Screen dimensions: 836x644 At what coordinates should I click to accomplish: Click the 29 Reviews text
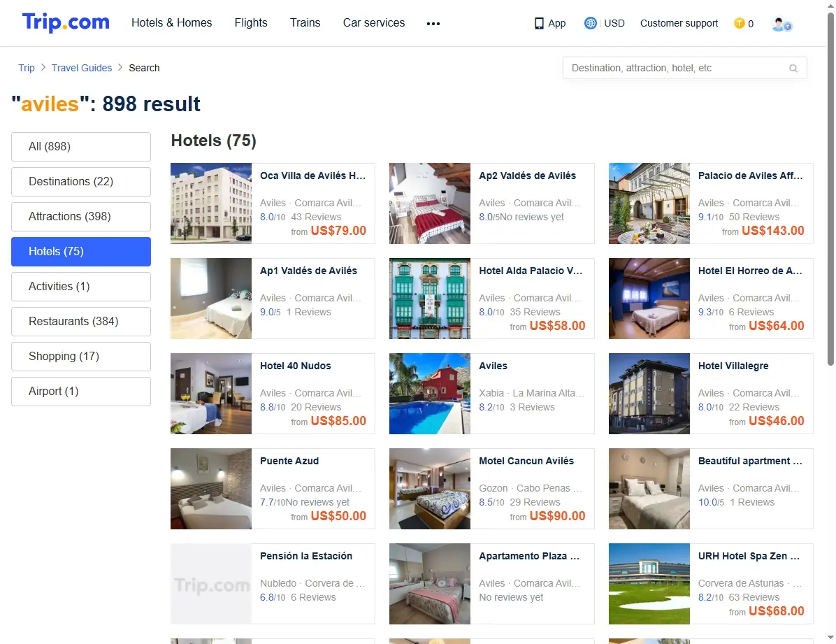[535, 502]
